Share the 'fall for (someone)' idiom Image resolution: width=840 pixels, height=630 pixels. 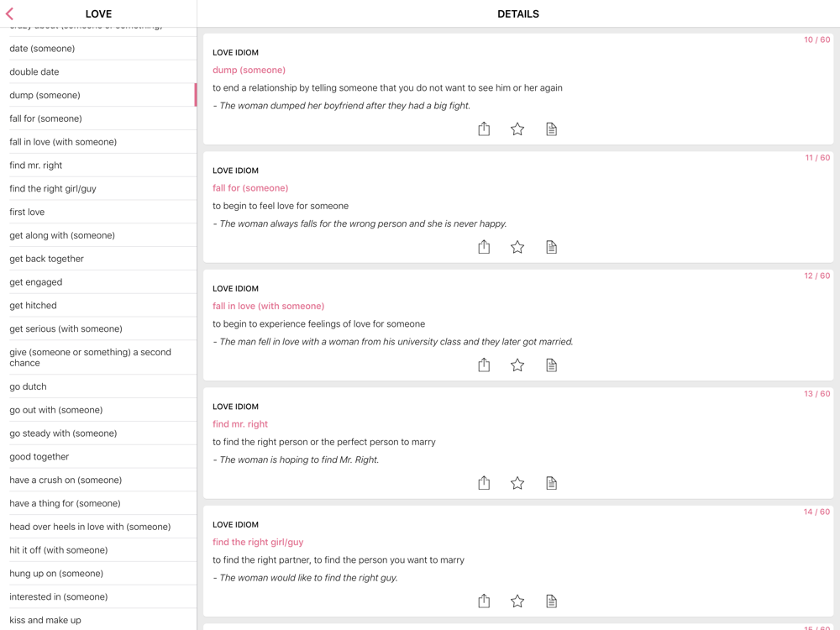[484, 247]
